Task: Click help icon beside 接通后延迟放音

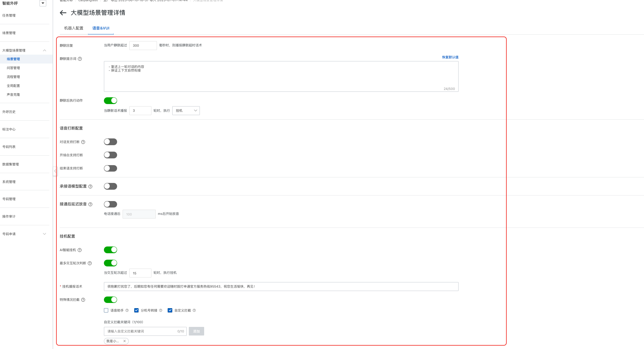Action: pos(90,204)
